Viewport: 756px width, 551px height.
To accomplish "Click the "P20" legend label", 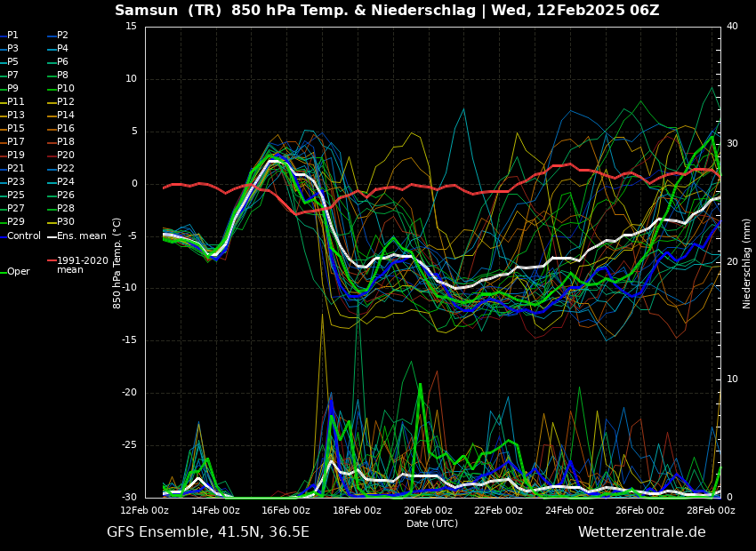I will 66,156.
